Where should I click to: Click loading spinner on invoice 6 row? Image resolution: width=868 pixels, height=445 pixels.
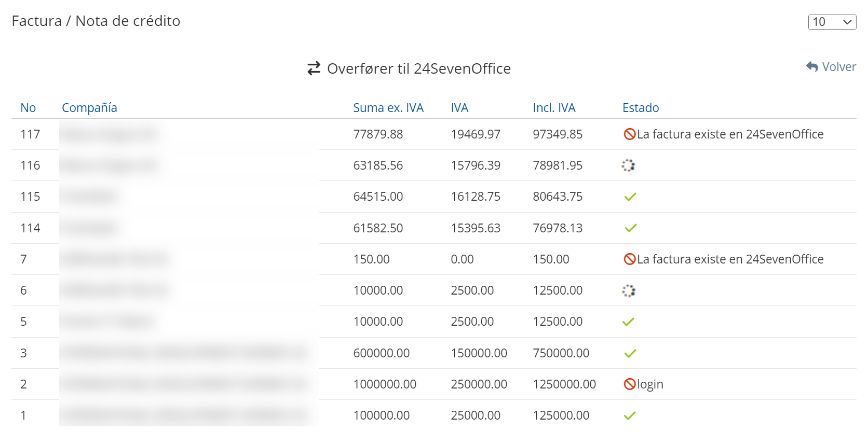628,291
